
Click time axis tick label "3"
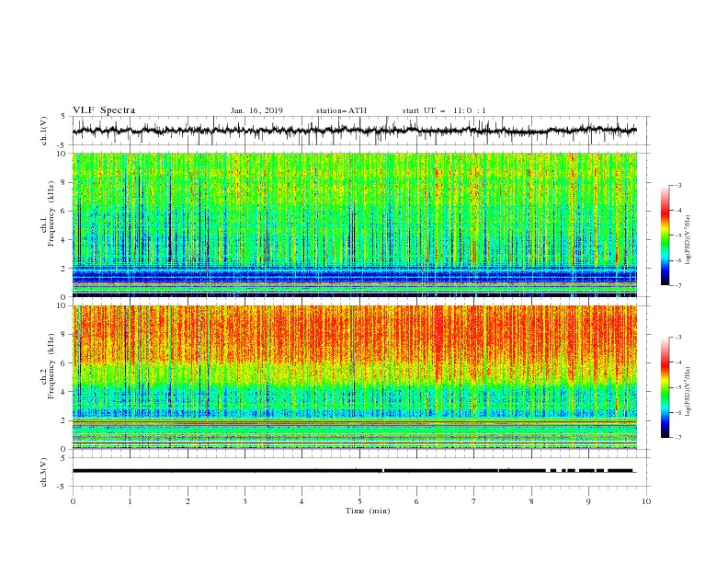click(x=245, y=501)
